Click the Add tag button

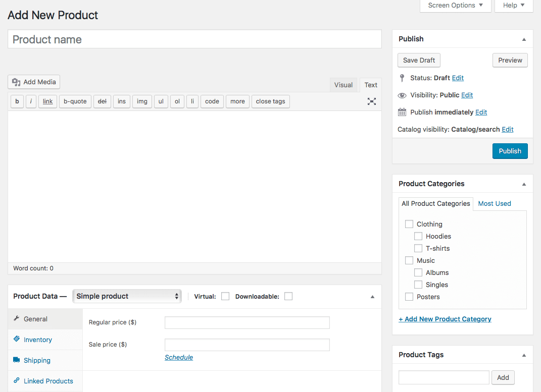[x=503, y=377]
